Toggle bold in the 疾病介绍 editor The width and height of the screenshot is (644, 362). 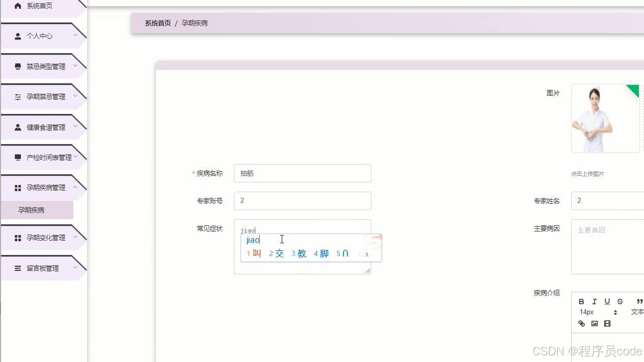(581, 301)
